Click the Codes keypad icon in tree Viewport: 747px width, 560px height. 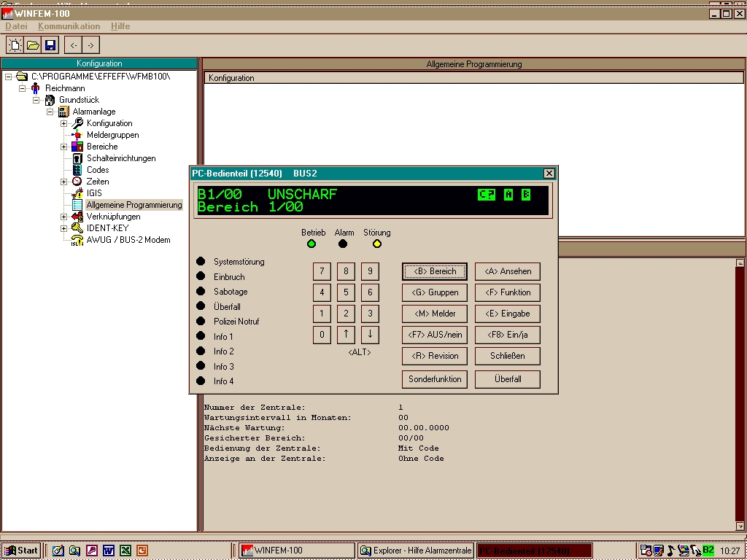pyautogui.click(x=77, y=170)
